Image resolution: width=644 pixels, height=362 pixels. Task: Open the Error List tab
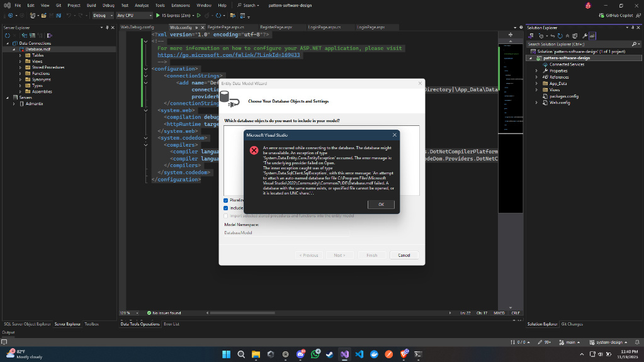pyautogui.click(x=171, y=324)
